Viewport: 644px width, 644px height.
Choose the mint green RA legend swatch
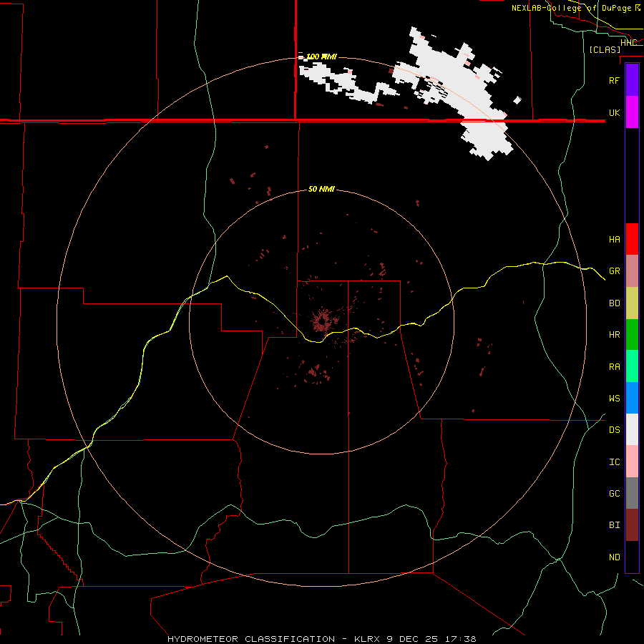[632, 366]
